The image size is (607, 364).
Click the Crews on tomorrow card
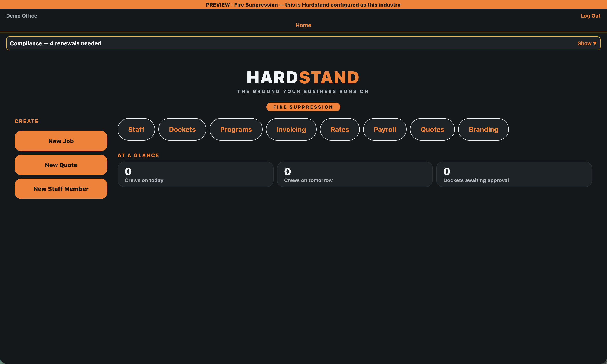(x=355, y=174)
